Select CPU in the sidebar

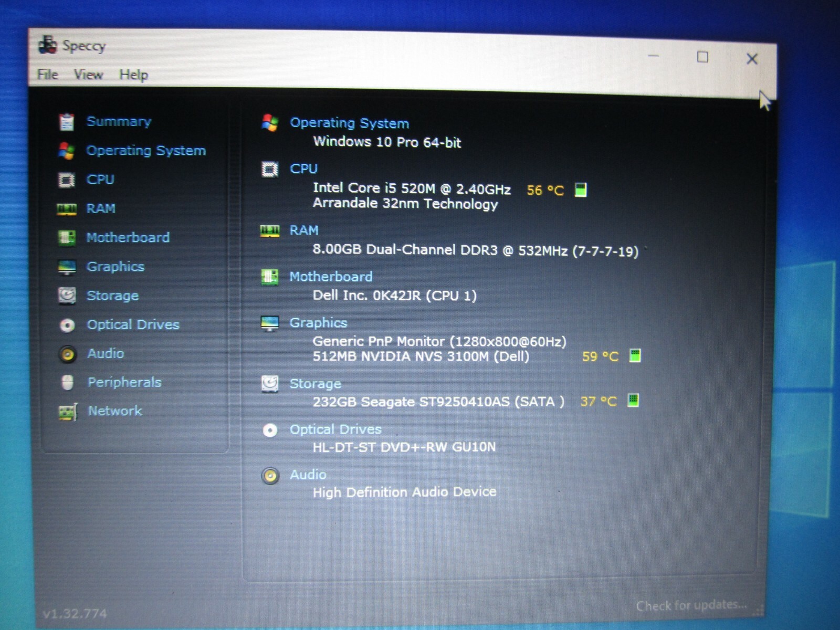100,180
